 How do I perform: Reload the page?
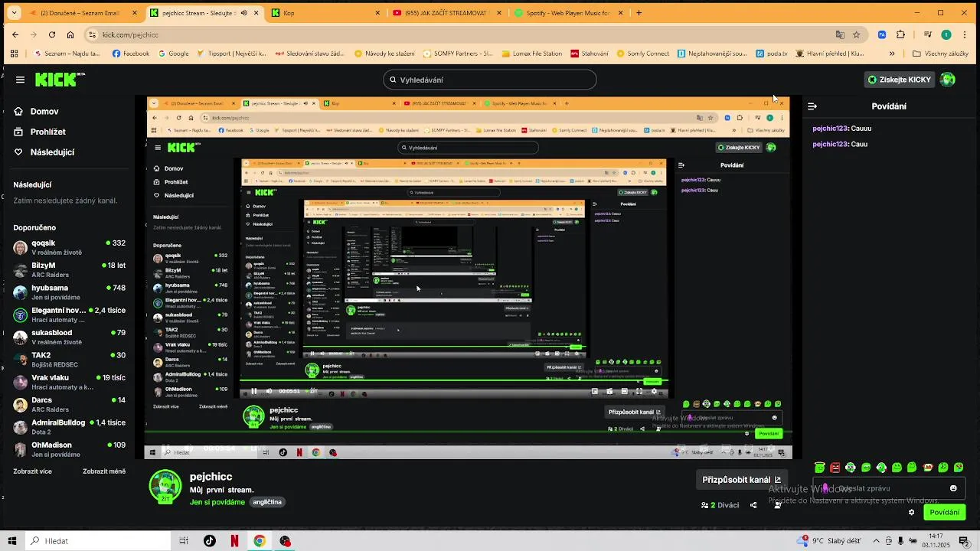pyautogui.click(x=52, y=34)
